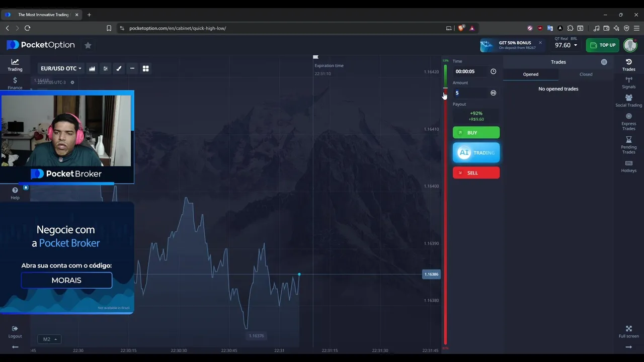Add the asset to favorites star
Screen dimensions: 644x362
pyautogui.click(x=88, y=45)
